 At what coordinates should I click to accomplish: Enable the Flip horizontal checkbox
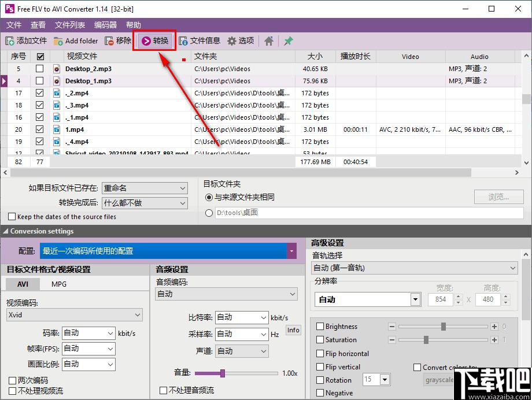320,354
